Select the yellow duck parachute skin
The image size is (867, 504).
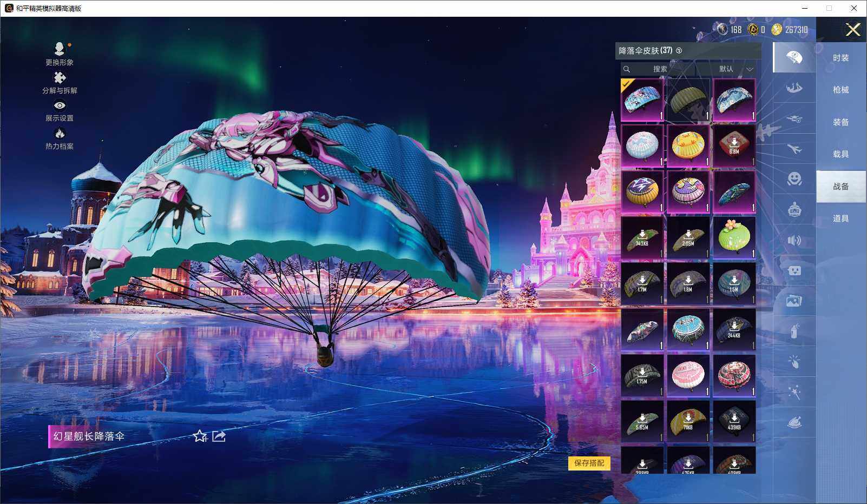click(x=688, y=146)
